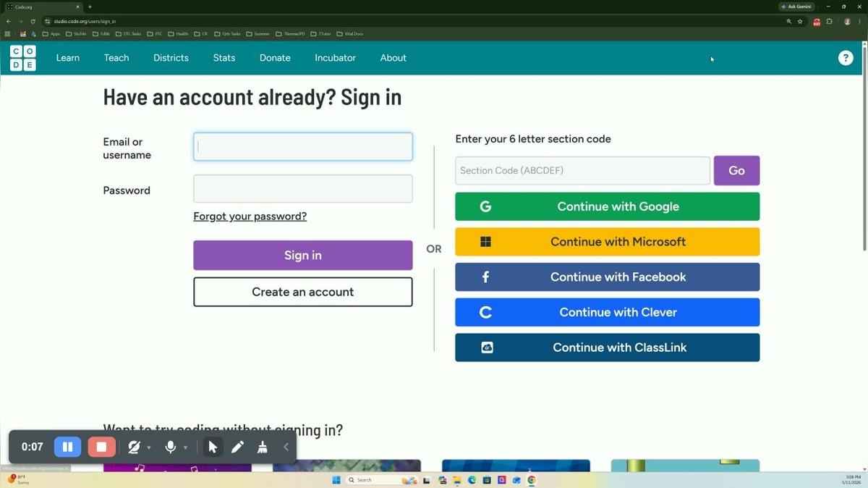The image size is (868, 488).
Task: Pause the screen recording
Action: click(67, 447)
